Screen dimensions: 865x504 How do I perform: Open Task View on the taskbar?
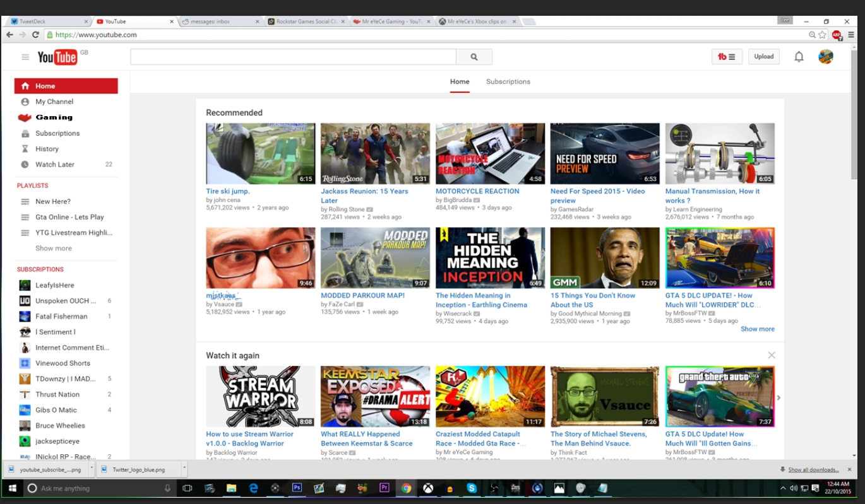[187, 488]
